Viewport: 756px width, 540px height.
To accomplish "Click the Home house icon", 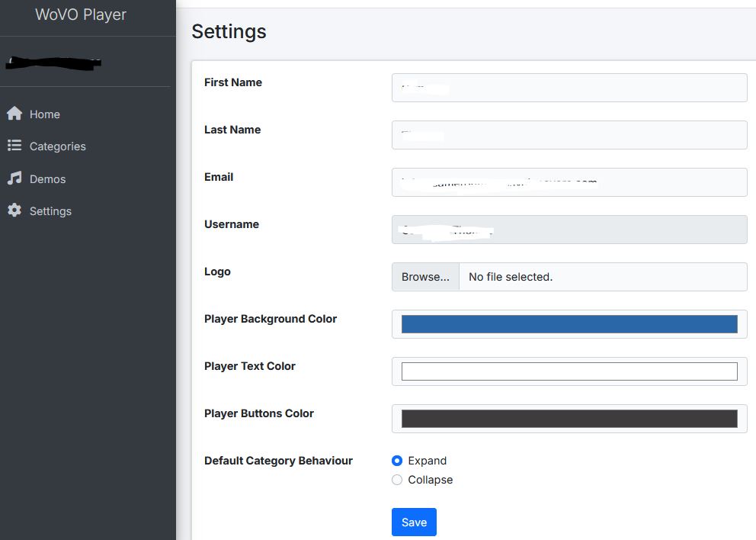I will (x=14, y=114).
